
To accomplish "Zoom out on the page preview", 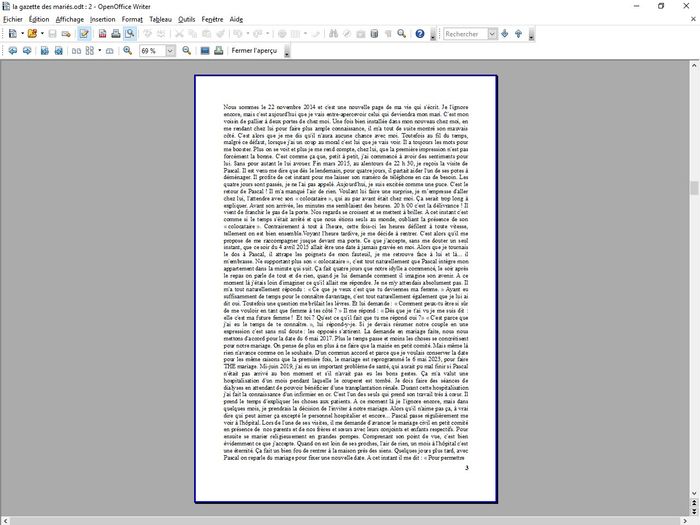I will 187,51.
